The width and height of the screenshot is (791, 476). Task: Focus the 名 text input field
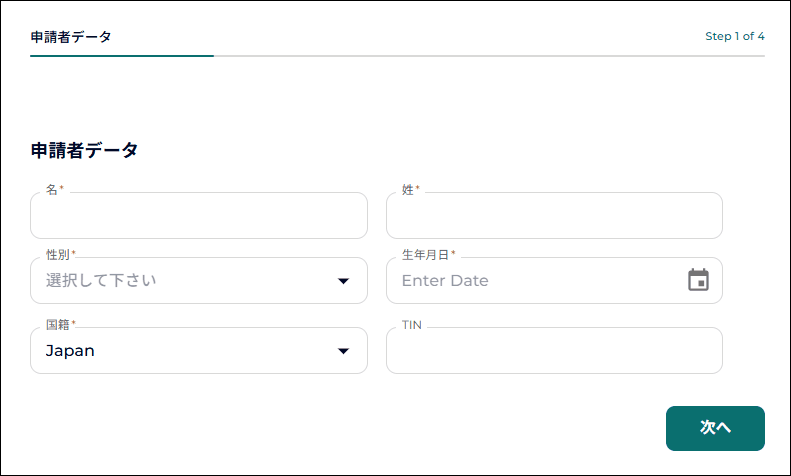coord(199,217)
